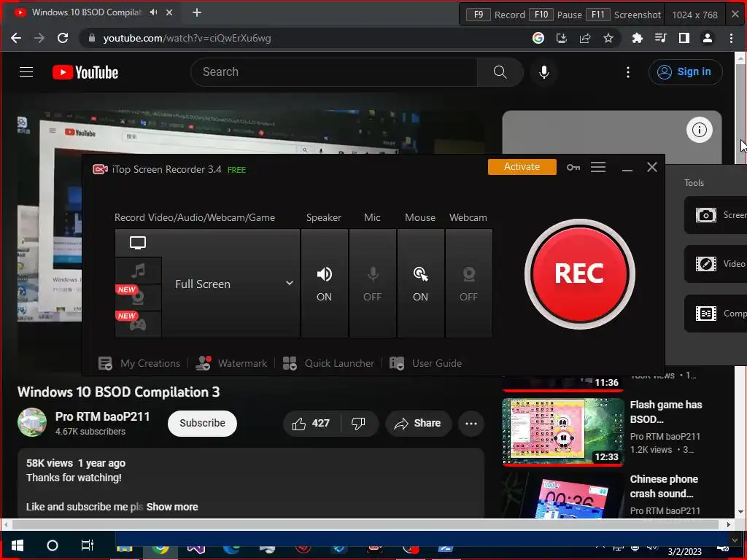The width and height of the screenshot is (747, 560).
Task: Toggle the Speaker ON control
Action: (324, 284)
